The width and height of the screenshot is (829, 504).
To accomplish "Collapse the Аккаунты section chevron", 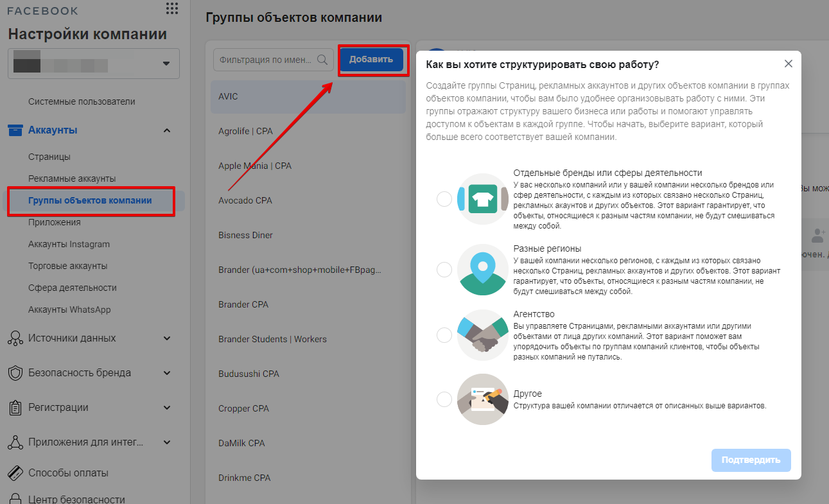I will [x=167, y=130].
